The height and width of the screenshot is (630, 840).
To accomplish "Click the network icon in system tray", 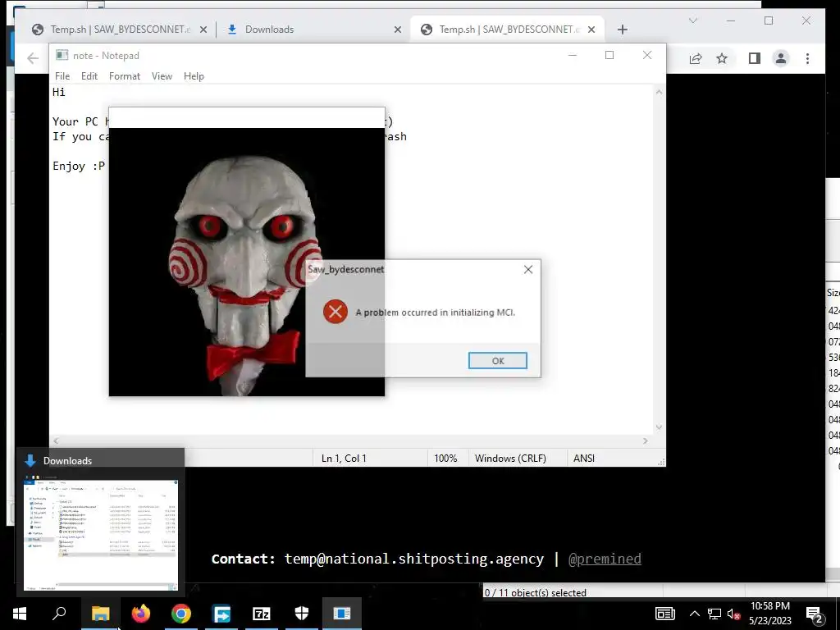I will pyautogui.click(x=714, y=614).
